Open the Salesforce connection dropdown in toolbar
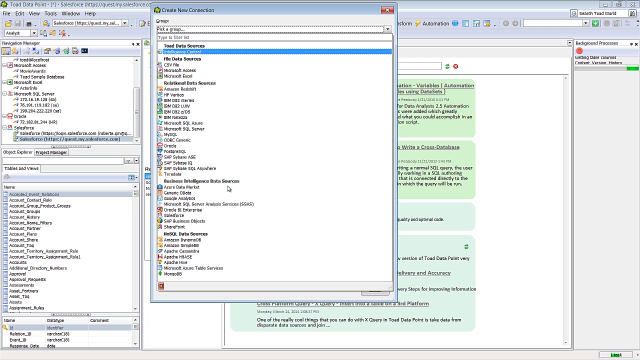Viewport: 640px width, 360px height. pos(125,23)
